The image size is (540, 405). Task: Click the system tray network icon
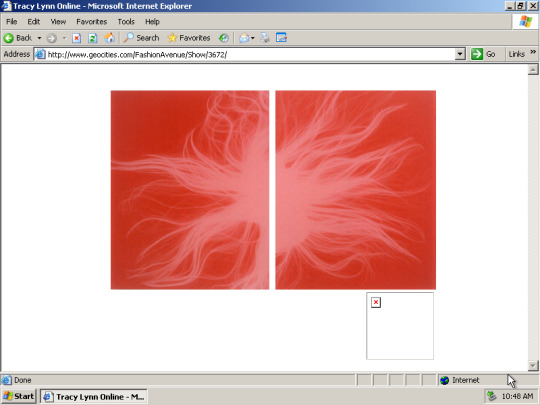click(491, 396)
